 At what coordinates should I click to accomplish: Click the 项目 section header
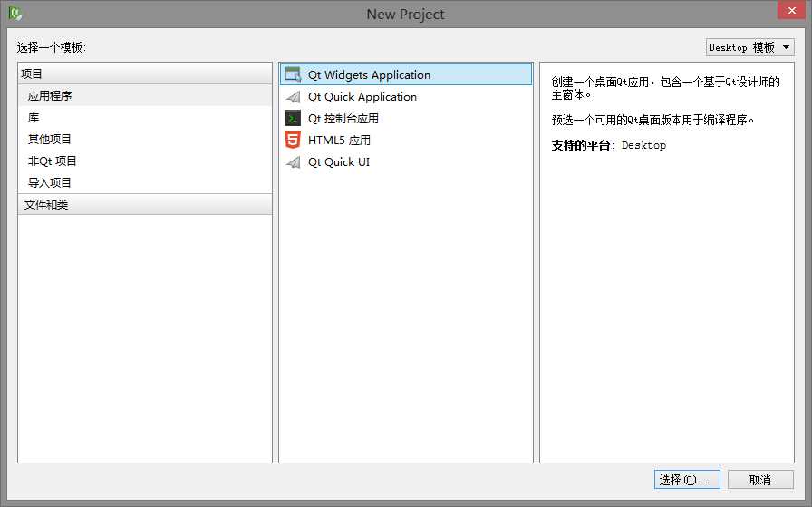(144, 73)
